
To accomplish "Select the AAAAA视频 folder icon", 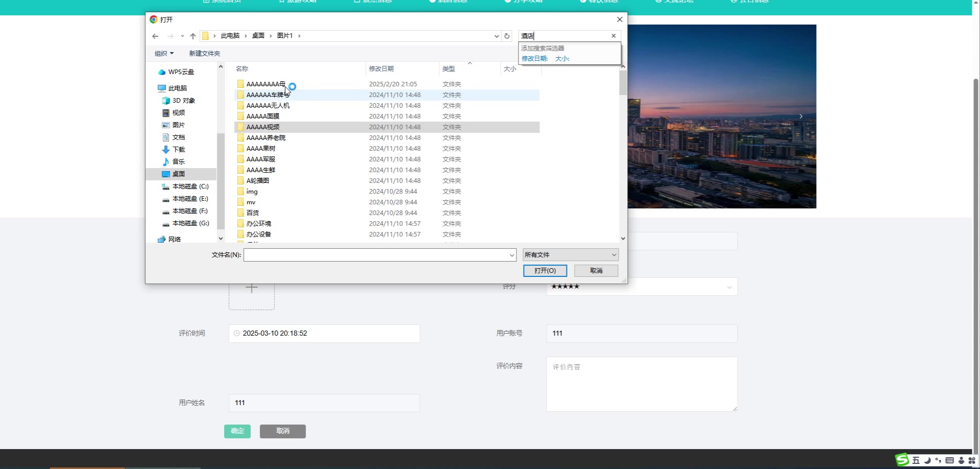I will [240, 127].
